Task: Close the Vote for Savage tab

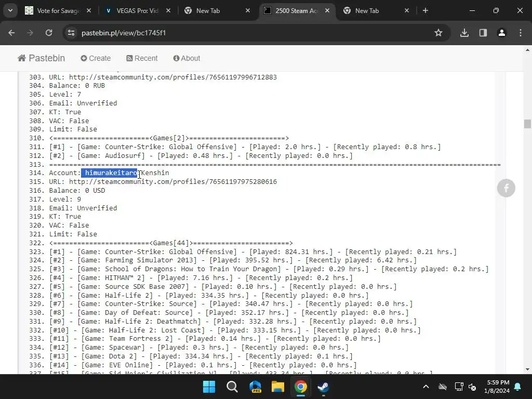Action: pos(89,10)
